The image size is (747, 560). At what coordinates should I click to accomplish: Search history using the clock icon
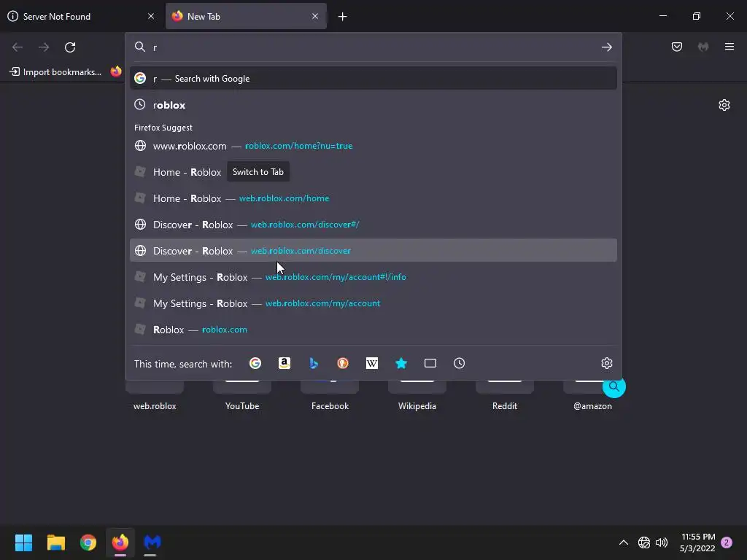[x=460, y=363]
